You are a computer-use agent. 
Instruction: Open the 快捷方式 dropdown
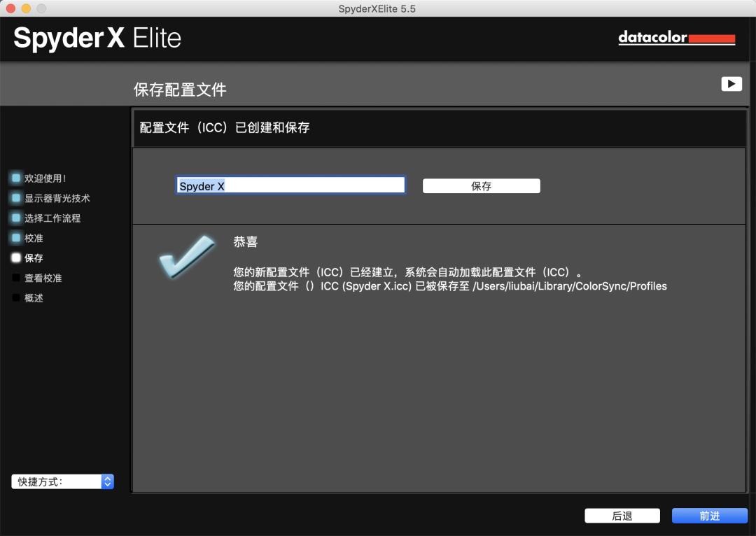pos(63,481)
